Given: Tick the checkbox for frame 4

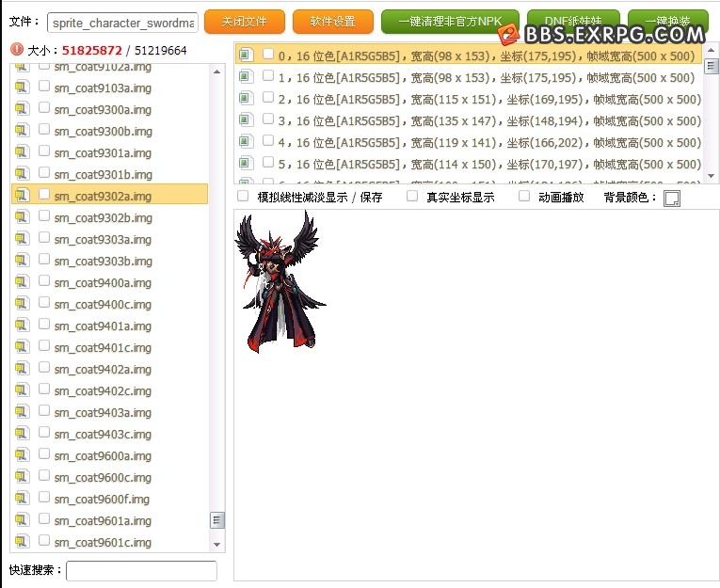Looking at the screenshot, I should (268, 140).
